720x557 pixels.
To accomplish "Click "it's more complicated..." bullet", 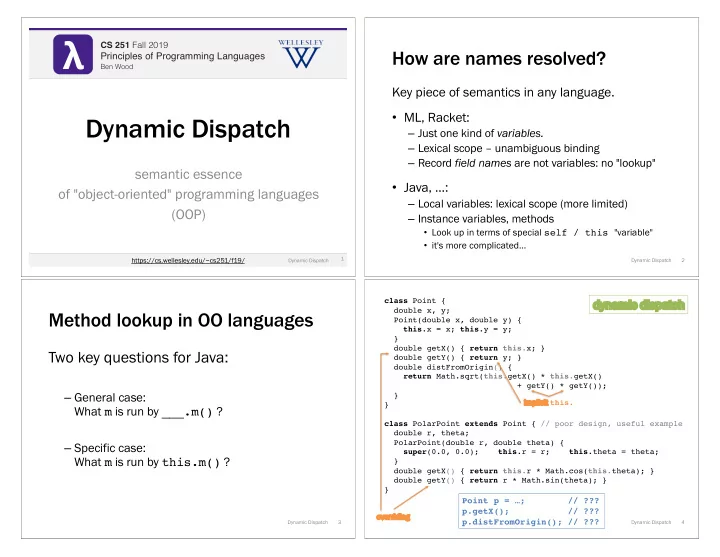I will tap(478, 246).
